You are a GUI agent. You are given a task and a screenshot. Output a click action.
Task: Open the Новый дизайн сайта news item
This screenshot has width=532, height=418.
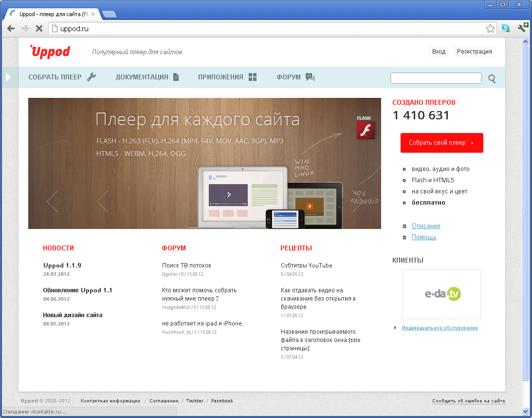tap(73, 315)
